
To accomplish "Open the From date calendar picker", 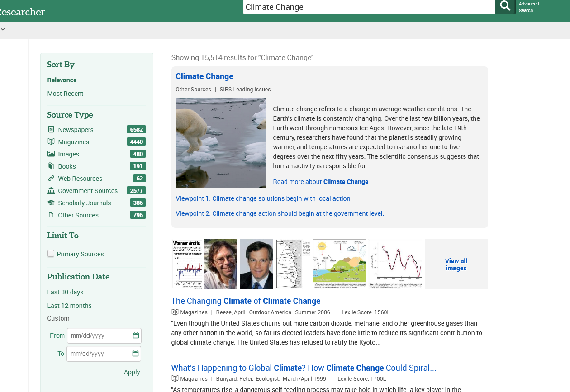I will click(136, 335).
